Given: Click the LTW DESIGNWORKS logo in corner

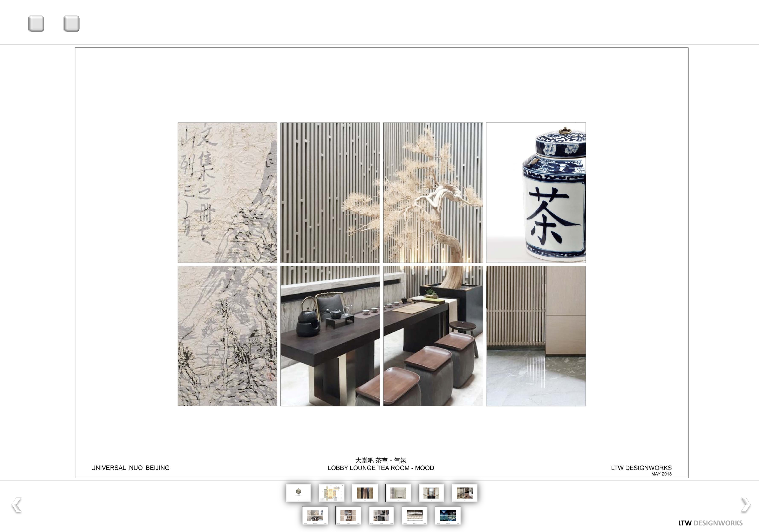Looking at the screenshot, I should point(710,523).
